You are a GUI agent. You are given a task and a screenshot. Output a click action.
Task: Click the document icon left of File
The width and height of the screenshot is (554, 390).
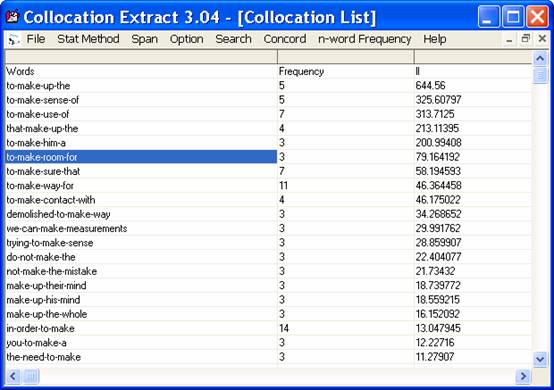coord(13,39)
